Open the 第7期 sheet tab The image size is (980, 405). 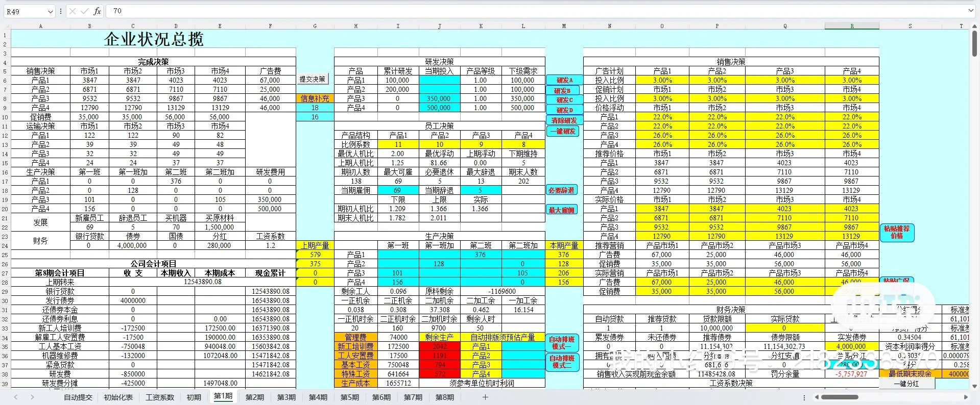(413, 397)
